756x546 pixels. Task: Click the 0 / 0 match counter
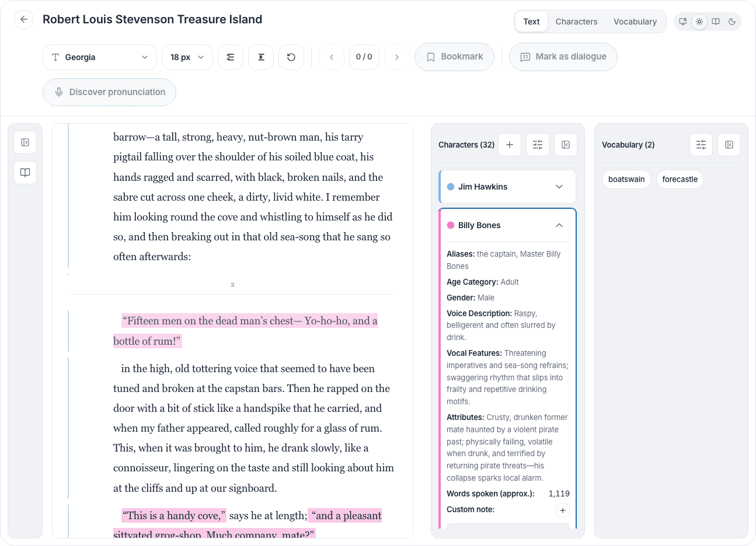pyautogui.click(x=364, y=57)
